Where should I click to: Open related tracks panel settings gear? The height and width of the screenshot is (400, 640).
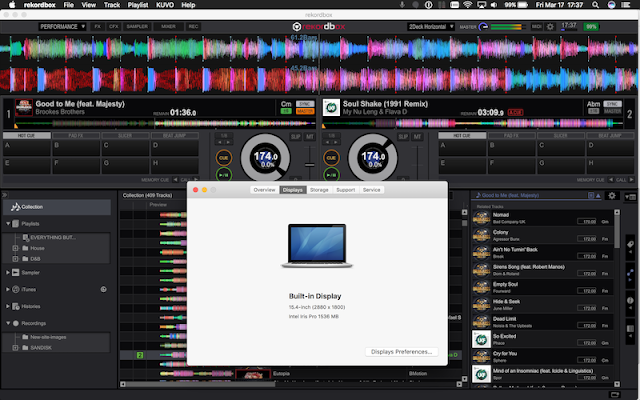click(611, 196)
